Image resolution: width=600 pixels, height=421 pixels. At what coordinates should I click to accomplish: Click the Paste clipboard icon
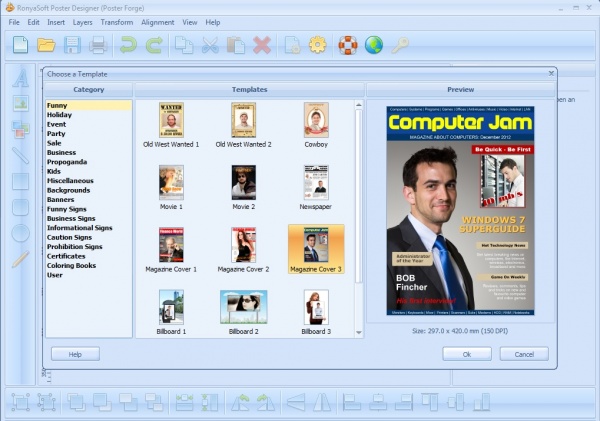tap(236, 45)
